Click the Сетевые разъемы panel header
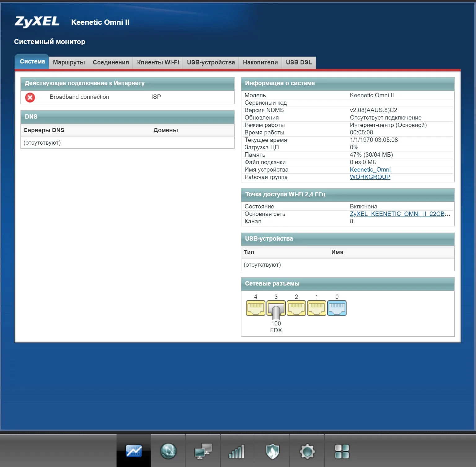Viewport: 476px width, 467px height. click(x=348, y=284)
